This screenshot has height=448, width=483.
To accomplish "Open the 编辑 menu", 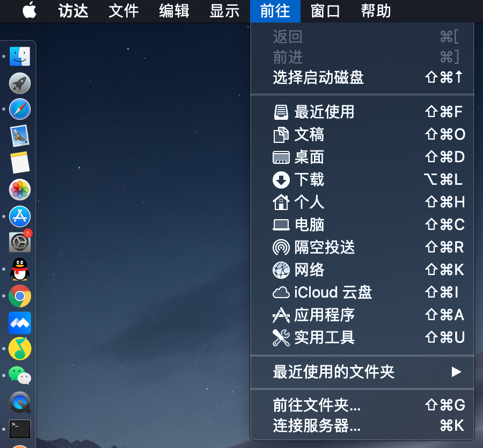I will (x=174, y=11).
